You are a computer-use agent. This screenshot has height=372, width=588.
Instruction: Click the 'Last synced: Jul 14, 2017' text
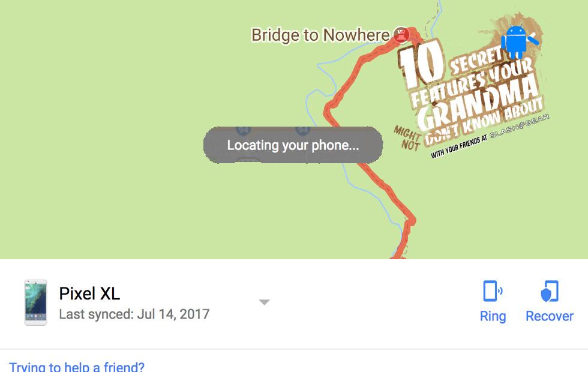click(x=134, y=314)
